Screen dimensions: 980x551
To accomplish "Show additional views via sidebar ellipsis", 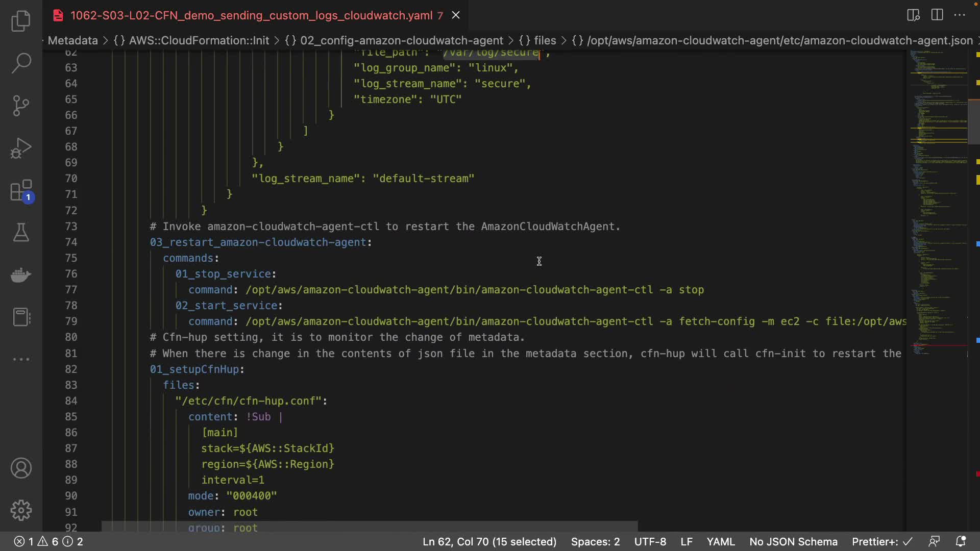I will [x=21, y=359].
